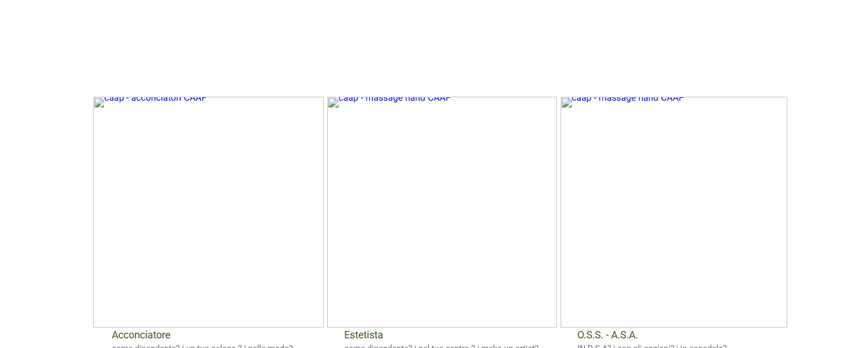This screenshot has width=868, height=348.
Task: Open the 'caap - acconciatori CAAP' image link
Action: (x=155, y=99)
